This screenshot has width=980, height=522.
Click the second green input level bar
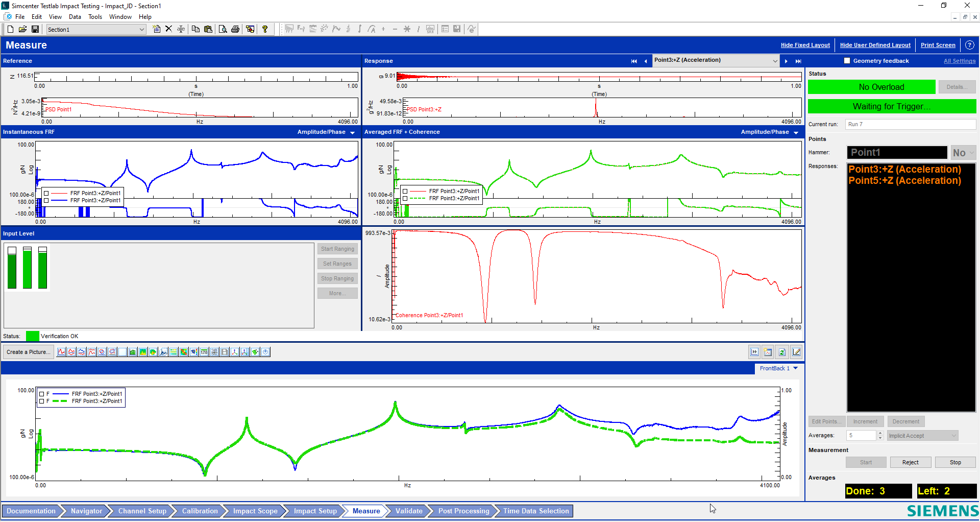27,268
